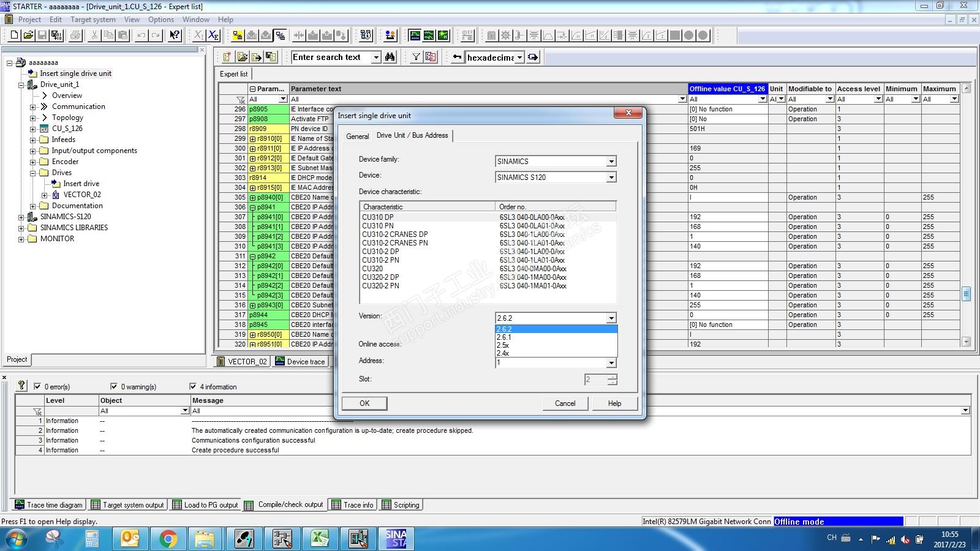Viewport: 980px width, 551px height.
Task: Click the Open project folder icon
Action: (x=28, y=36)
